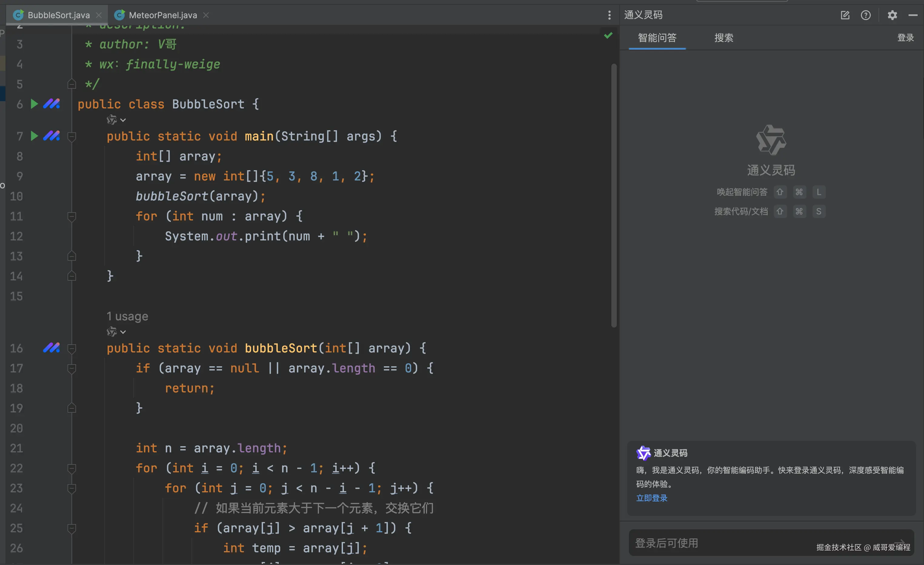Open Tongyi Lingma help icon
This screenshot has height=565, width=924.
click(866, 15)
